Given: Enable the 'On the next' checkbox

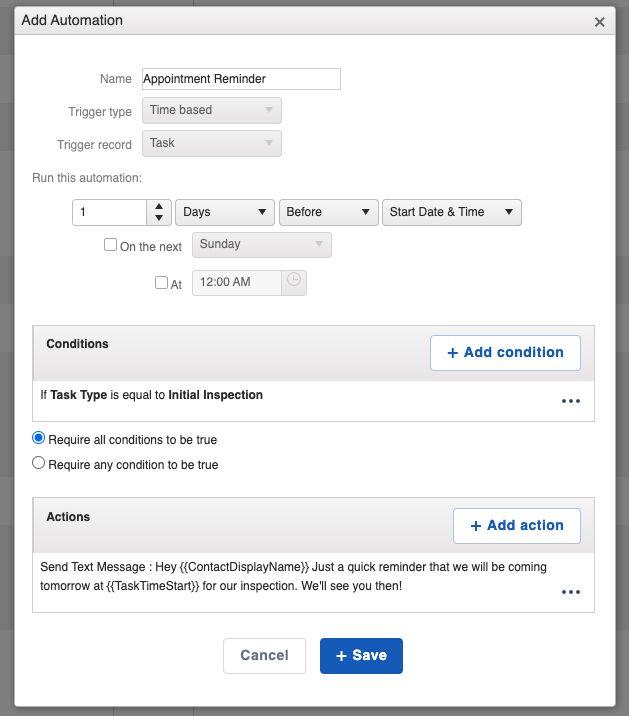Looking at the screenshot, I should (x=111, y=245).
